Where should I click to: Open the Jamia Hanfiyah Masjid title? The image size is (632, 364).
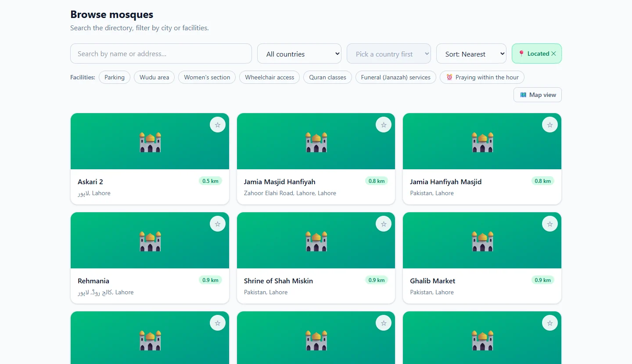446,182
